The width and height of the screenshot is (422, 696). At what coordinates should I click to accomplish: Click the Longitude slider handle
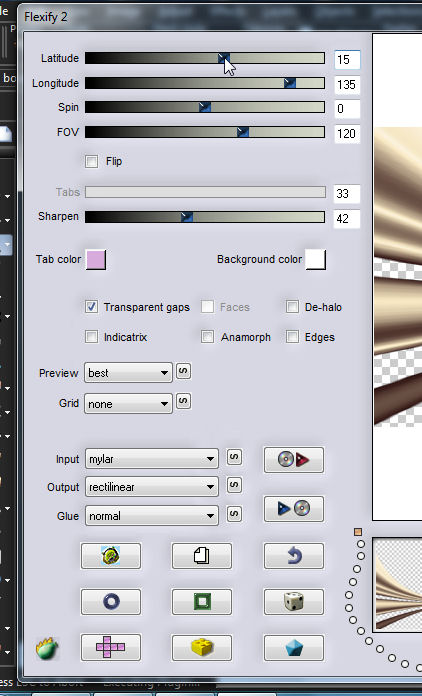pos(290,83)
